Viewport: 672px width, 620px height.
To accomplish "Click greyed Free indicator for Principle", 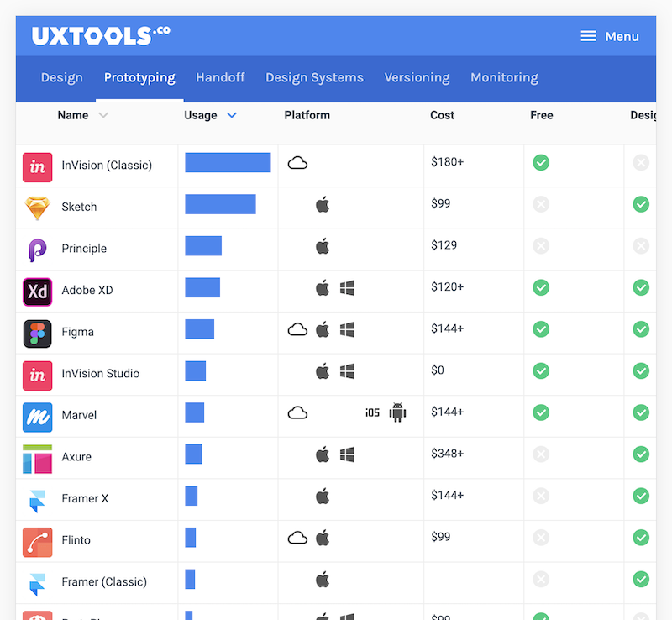I will [541, 245].
